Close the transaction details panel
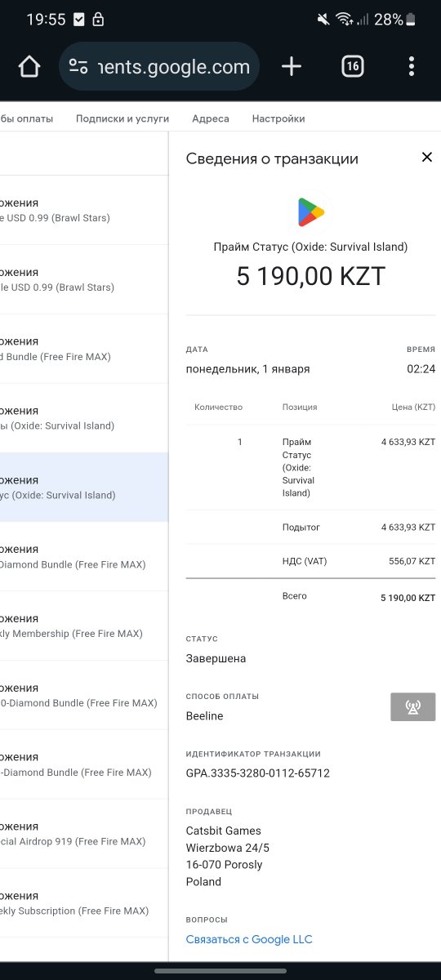 click(x=426, y=158)
